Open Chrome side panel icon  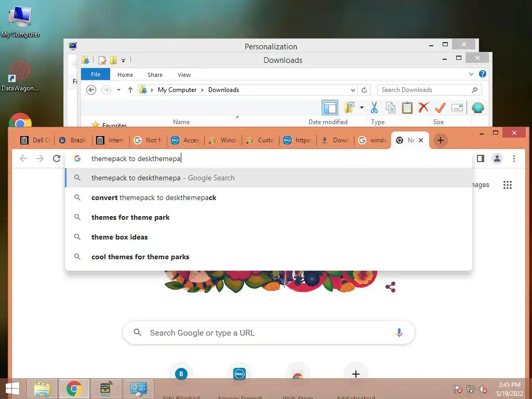481,158
